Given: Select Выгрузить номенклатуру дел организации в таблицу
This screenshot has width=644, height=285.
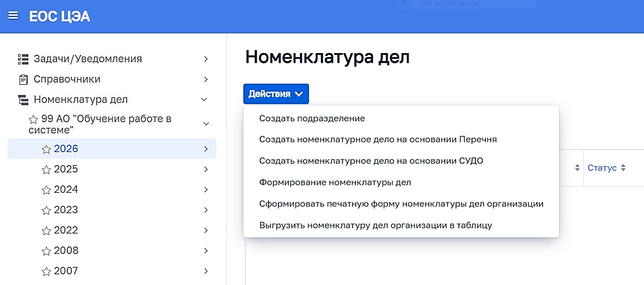Looking at the screenshot, I should (x=376, y=225).
